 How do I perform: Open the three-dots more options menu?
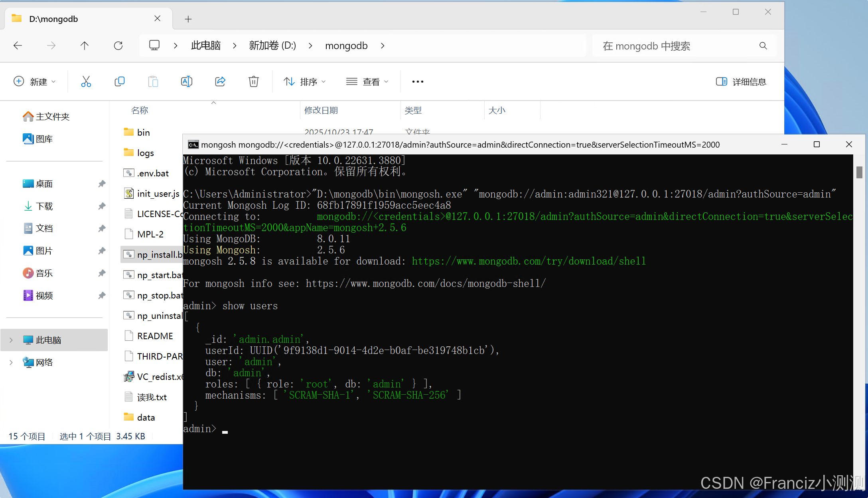click(418, 82)
